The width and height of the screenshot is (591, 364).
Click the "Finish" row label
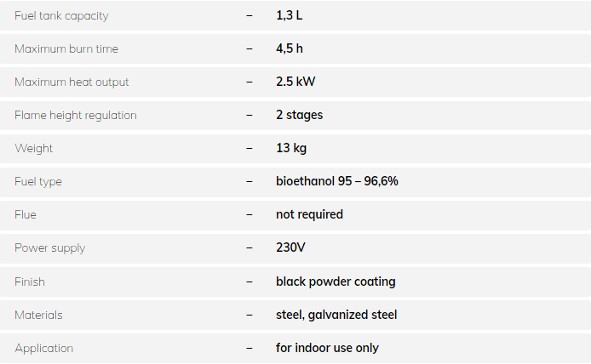30,282
